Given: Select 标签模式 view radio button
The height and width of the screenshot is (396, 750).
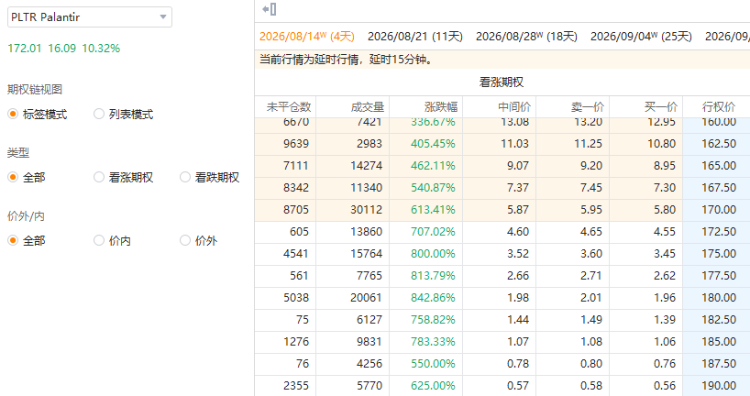Looking at the screenshot, I should (x=13, y=114).
